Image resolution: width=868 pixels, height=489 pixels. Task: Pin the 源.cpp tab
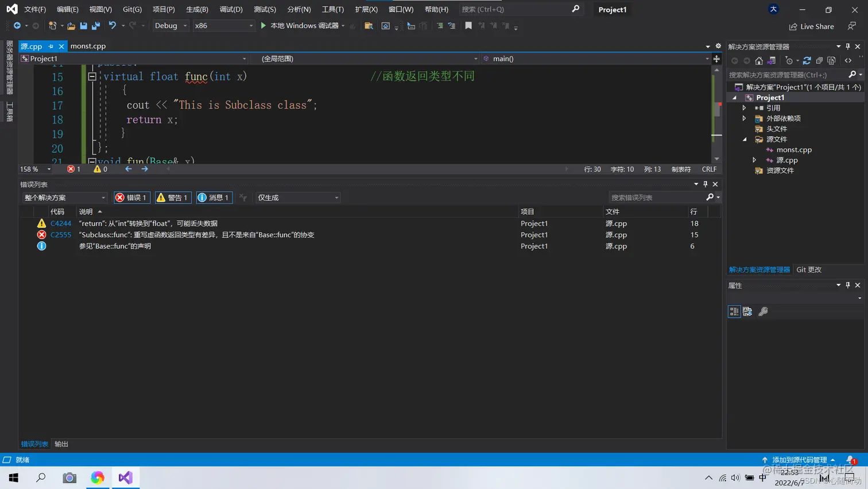[x=51, y=47]
